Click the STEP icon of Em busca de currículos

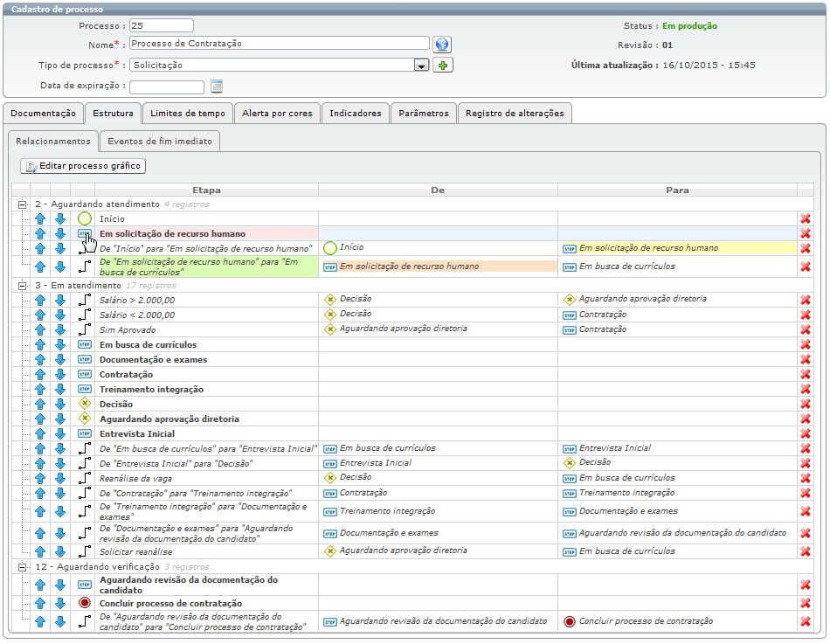85,345
